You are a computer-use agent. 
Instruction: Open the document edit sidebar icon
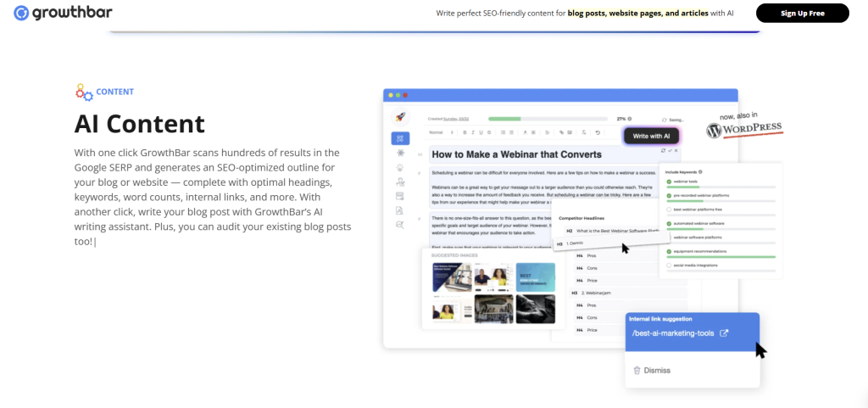coord(400,210)
